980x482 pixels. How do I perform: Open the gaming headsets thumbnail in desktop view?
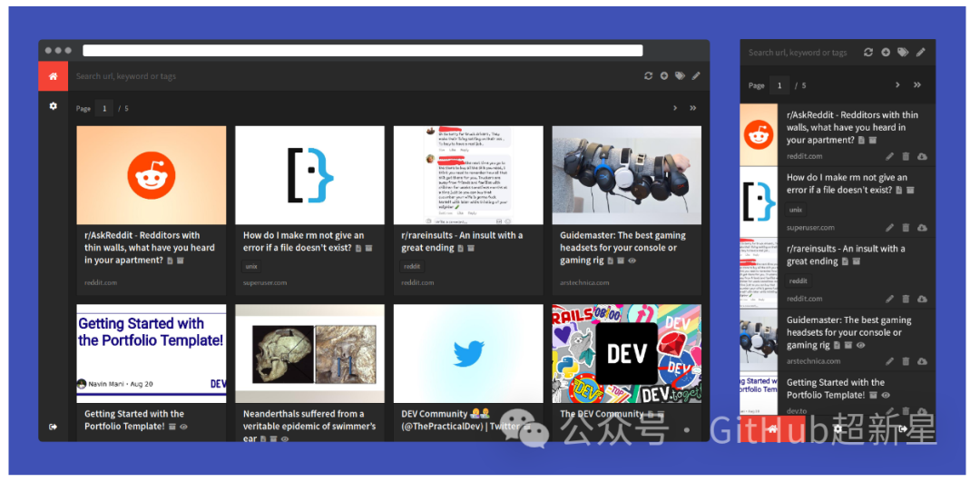(x=627, y=175)
